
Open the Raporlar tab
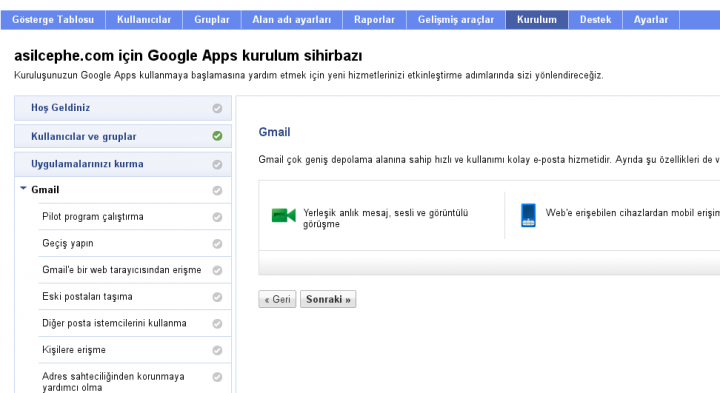point(374,20)
